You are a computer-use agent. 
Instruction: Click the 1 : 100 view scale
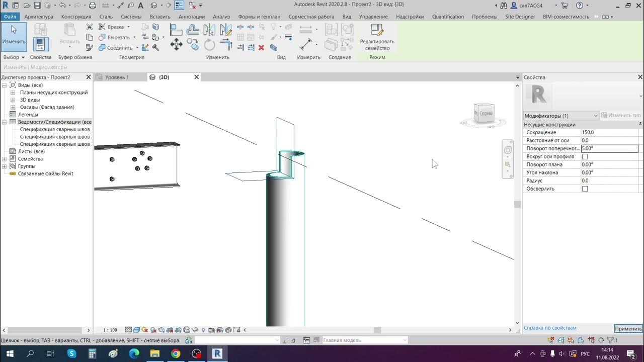[110, 330]
